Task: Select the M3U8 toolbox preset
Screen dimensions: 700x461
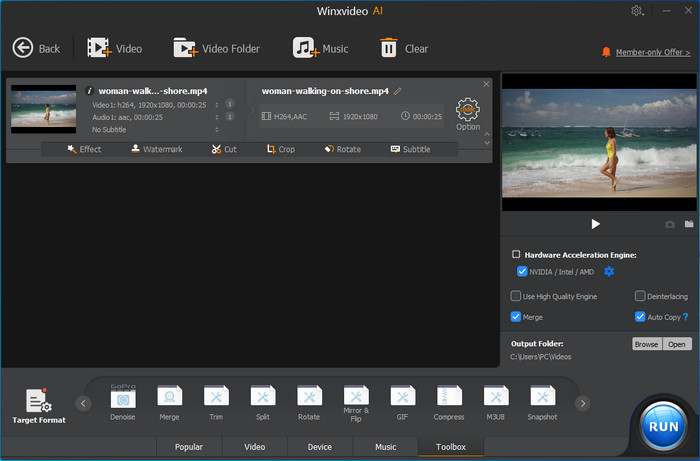Action: [x=496, y=402]
